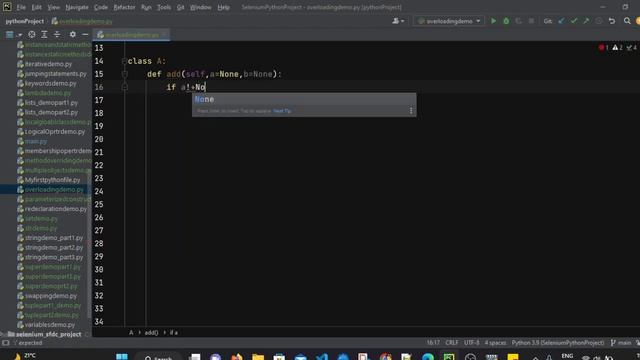Image resolution: width=640 pixels, height=360 pixels.
Task: Click line number 20 in the gutter
Action: [99, 139]
